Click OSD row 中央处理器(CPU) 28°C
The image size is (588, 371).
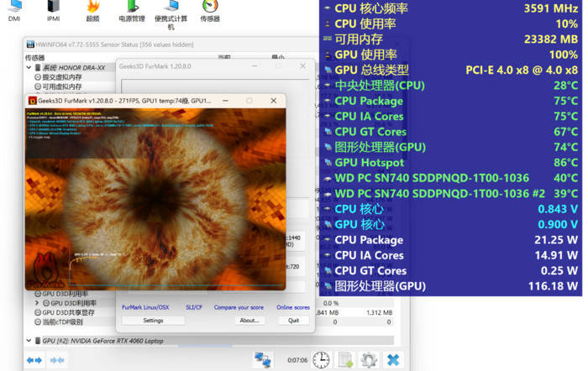point(451,86)
